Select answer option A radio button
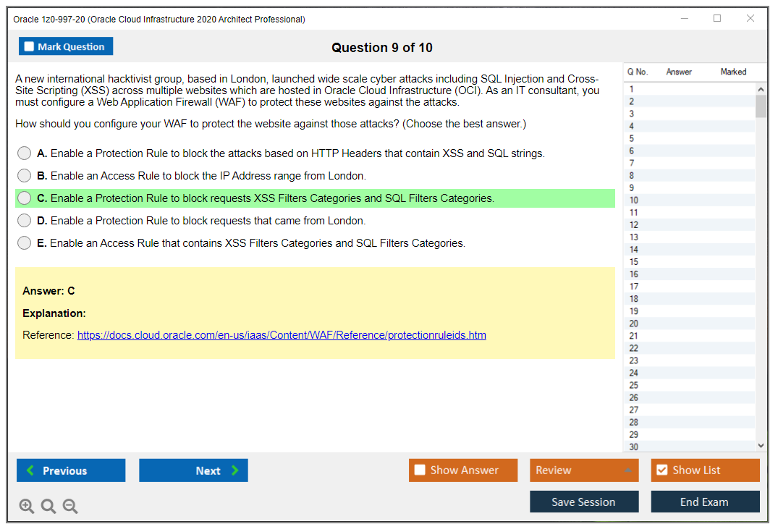Image resolution: width=778 pixels, height=532 pixels. [24, 153]
